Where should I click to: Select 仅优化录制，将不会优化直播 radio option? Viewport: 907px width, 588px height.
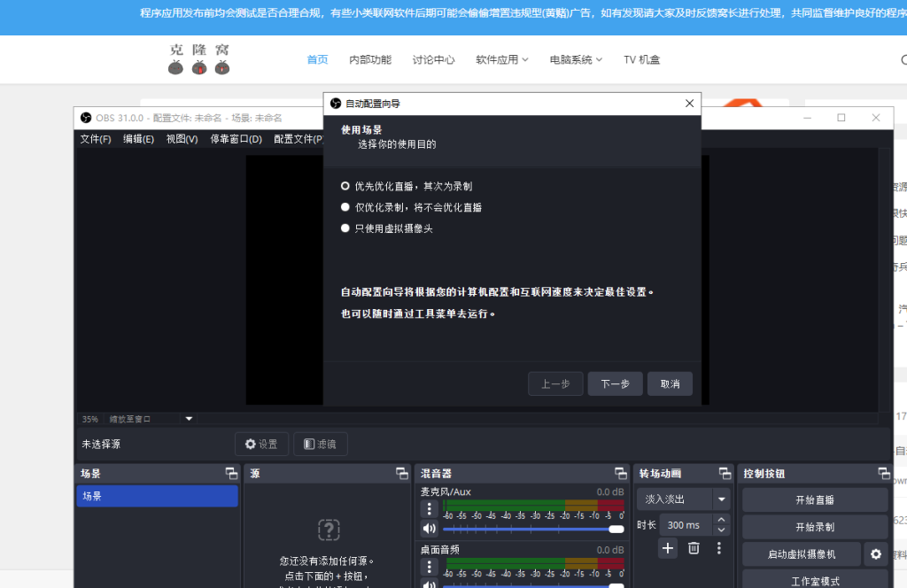pos(411,207)
